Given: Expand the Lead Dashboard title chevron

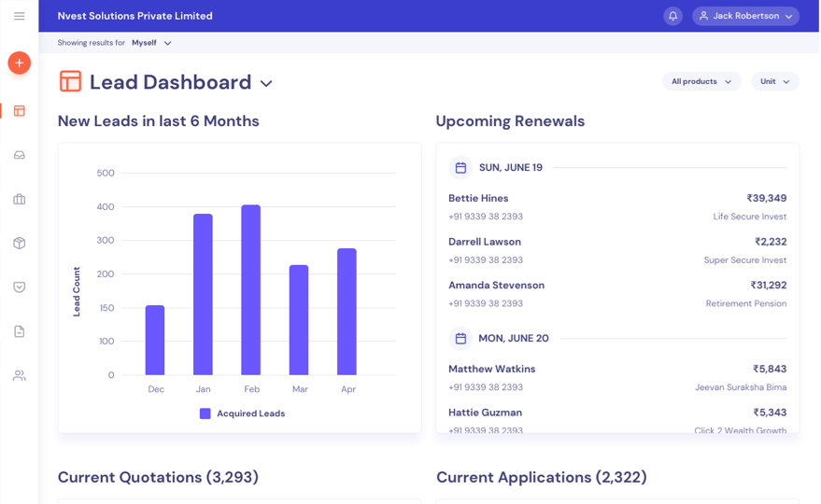Looking at the screenshot, I should tap(266, 84).
